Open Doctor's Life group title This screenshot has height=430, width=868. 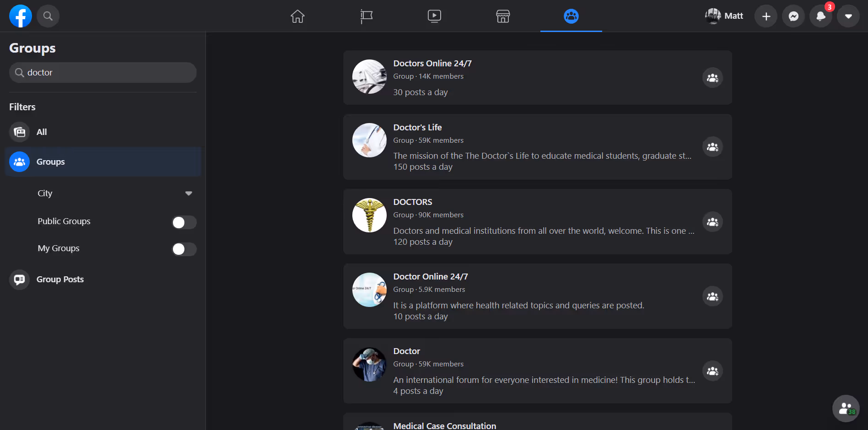point(417,127)
